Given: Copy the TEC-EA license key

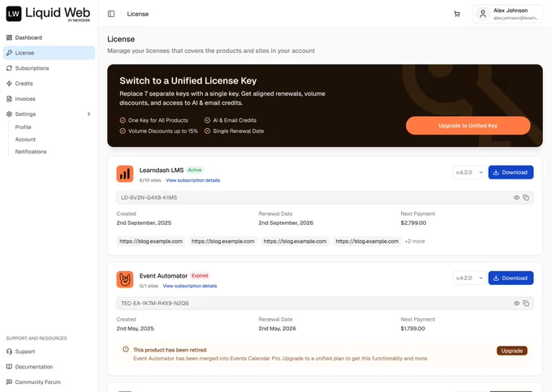Looking at the screenshot, I should tap(526, 304).
